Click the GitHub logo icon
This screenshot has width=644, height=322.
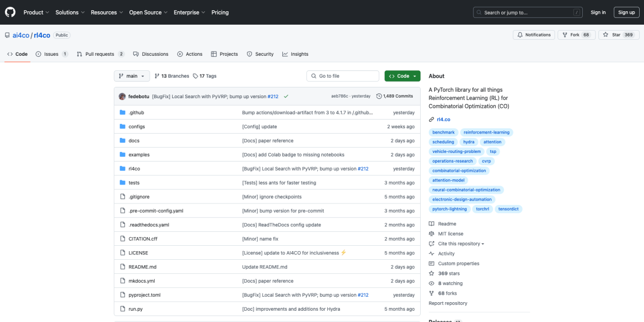(11, 12)
